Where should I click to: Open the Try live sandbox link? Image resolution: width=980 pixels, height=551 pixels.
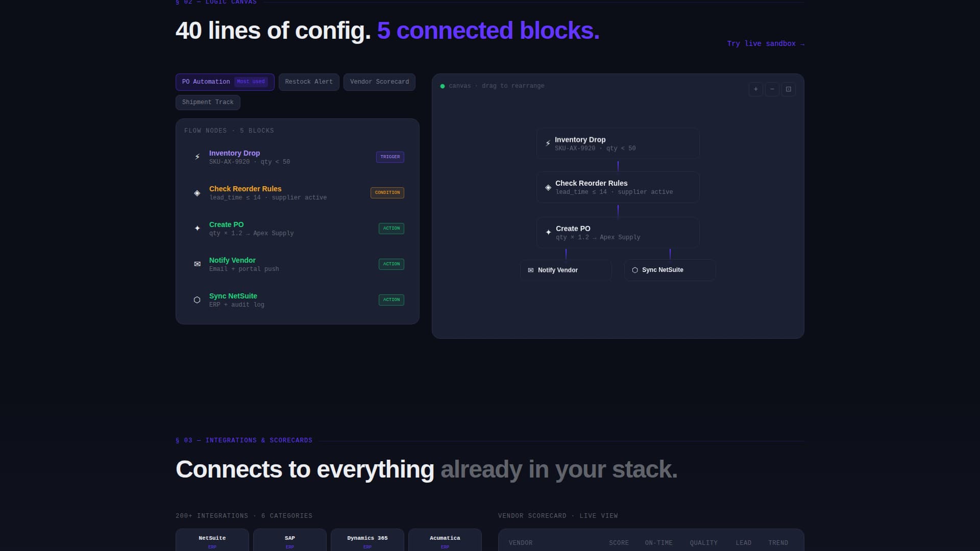(766, 44)
